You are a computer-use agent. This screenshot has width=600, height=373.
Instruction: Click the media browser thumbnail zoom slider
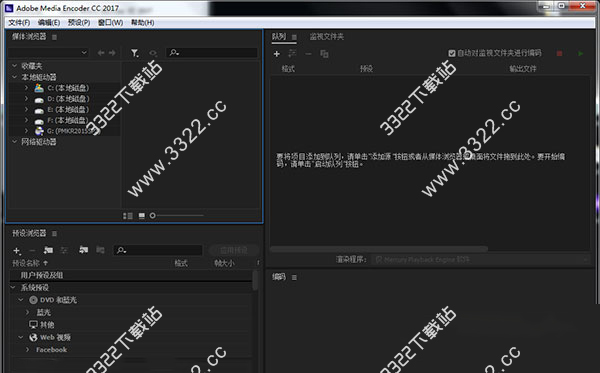coord(176,216)
